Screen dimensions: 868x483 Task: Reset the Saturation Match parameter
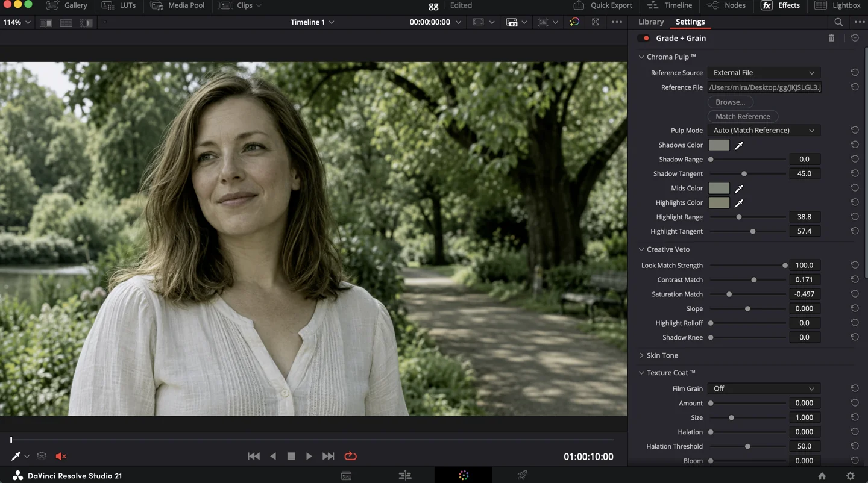[855, 294]
